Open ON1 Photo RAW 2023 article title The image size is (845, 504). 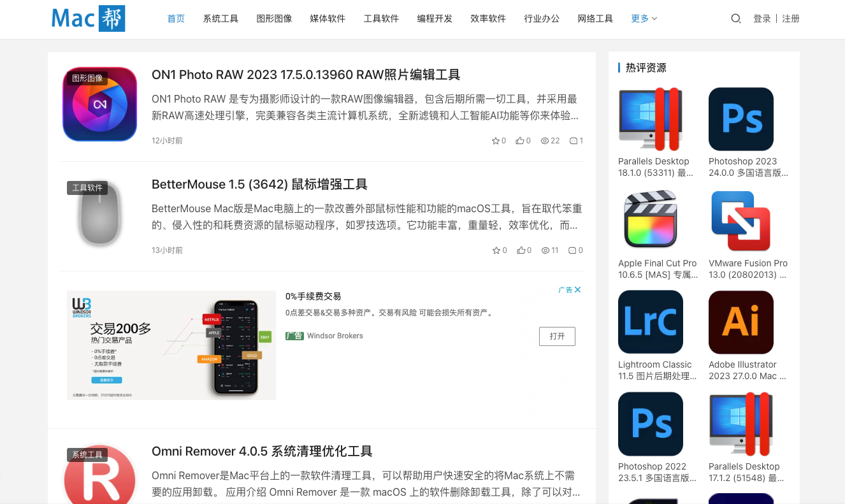tap(306, 75)
